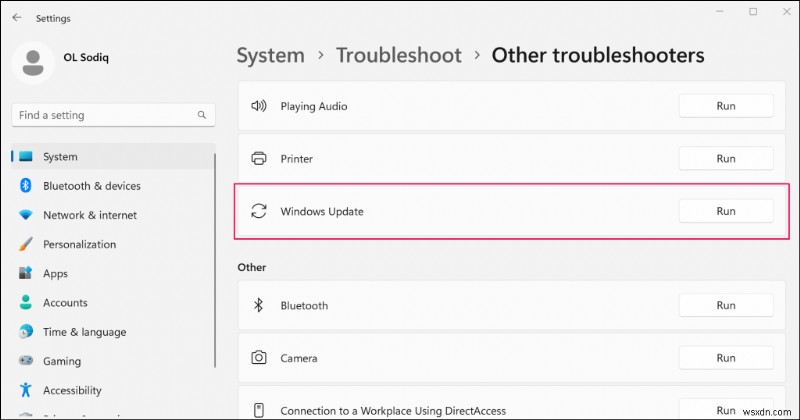Click the Printer icon in troubleshooter list
800x420 pixels.
pyautogui.click(x=259, y=158)
